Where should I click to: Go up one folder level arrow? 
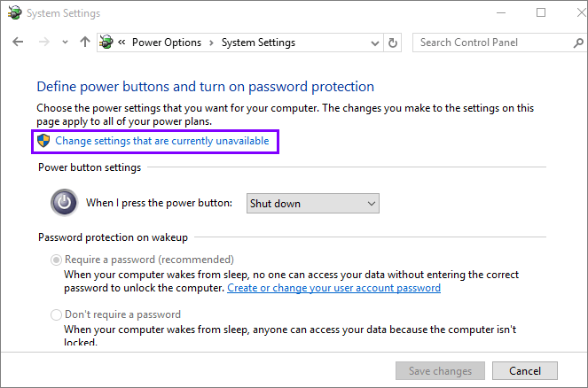coord(85,43)
